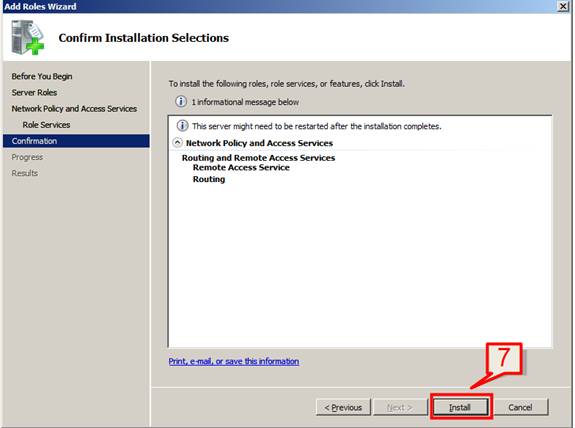Click the Results step in sidebar
Image resolution: width=575 pixels, height=428 pixels.
25,173
